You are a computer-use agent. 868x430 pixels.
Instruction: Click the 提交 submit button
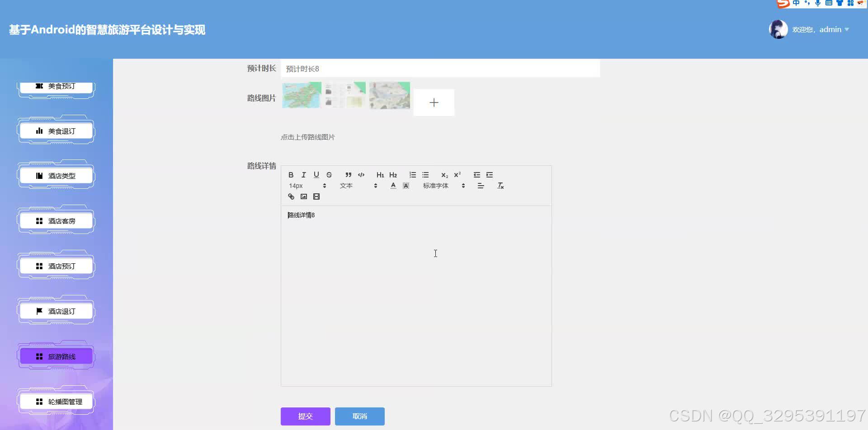click(305, 416)
